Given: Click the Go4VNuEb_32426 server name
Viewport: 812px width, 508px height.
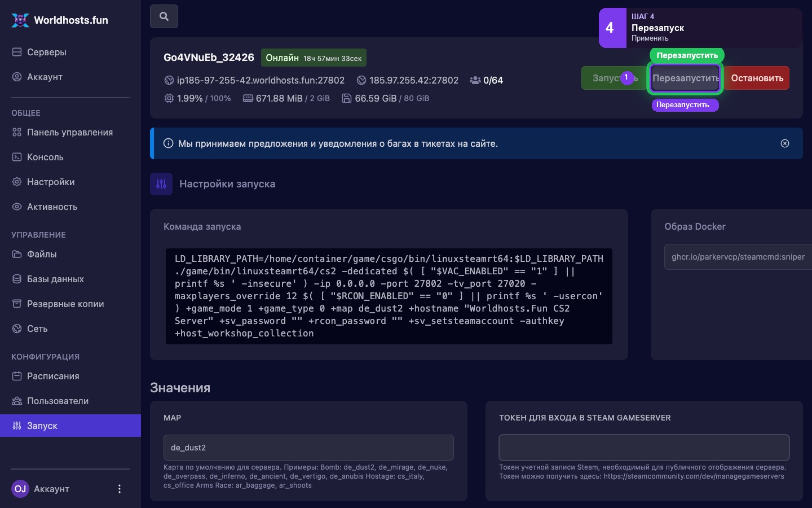Looking at the screenshot, I should pos(209,58).
